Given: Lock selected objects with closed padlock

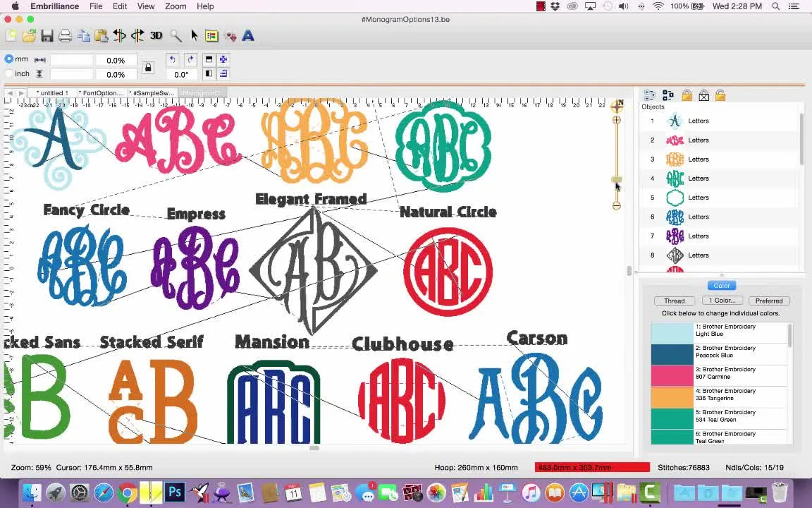Looking at the screenshot, I should tap(687, 95).
